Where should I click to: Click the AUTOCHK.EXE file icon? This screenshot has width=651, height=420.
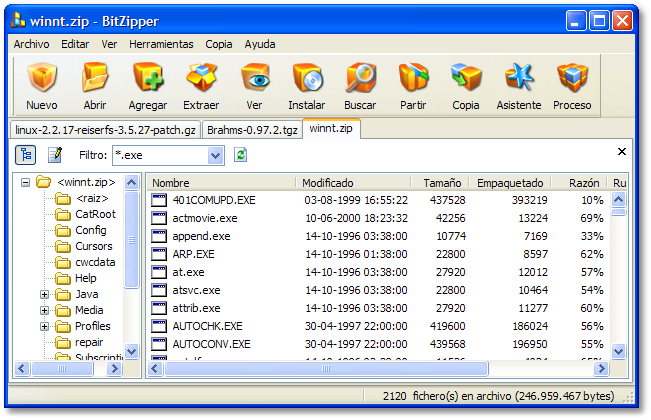pyautogui.click(x=159, y=326)
